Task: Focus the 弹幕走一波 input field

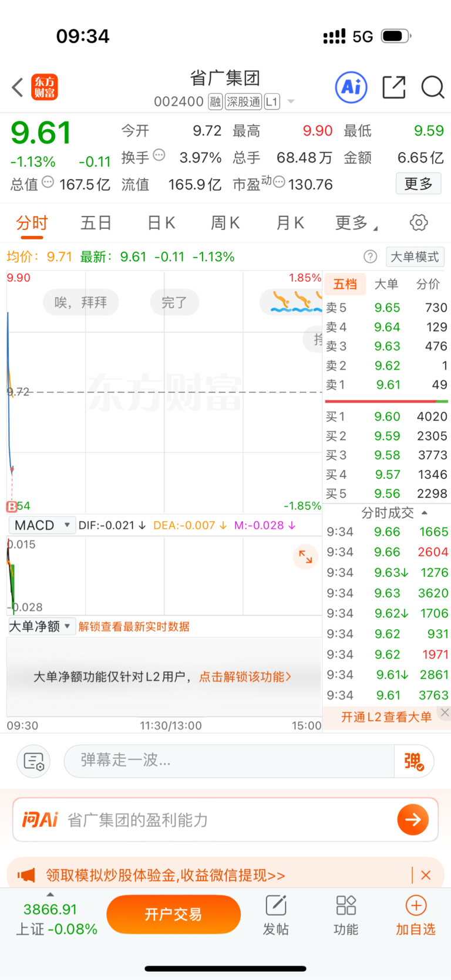Action: [x=229, y=761]
